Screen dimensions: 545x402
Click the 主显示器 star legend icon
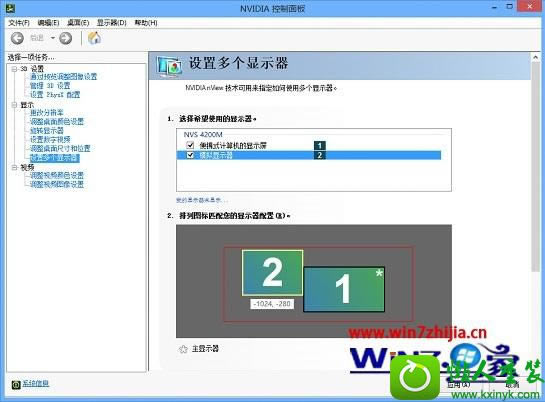(183, 349)
